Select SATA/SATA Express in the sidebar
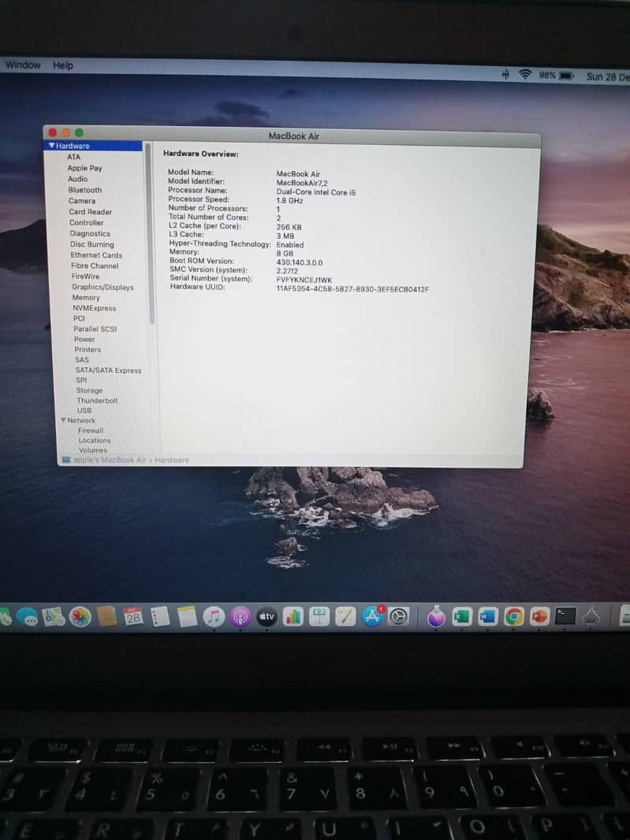 (x=108, y=370)
